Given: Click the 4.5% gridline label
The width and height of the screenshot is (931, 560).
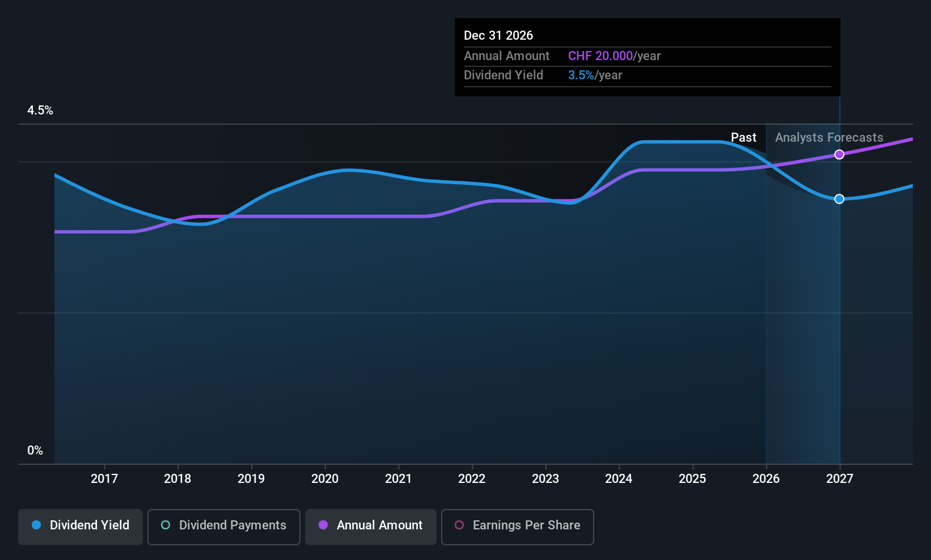Looking at the screenshot, I should click(40, 111).
